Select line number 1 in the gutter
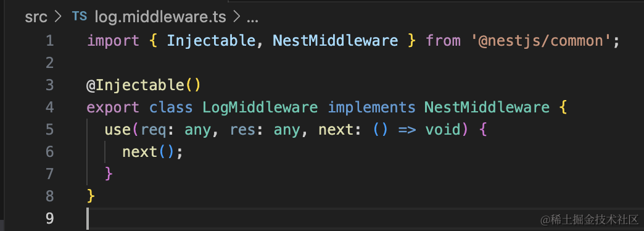Viewport: 644px width, 231px height. pyautogui.click(x=50, y=41)
